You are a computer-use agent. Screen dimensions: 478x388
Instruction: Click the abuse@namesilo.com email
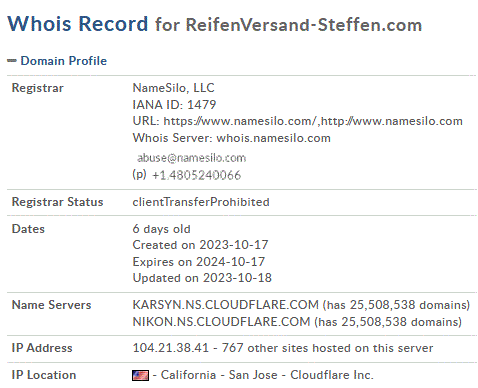point(192,158)
